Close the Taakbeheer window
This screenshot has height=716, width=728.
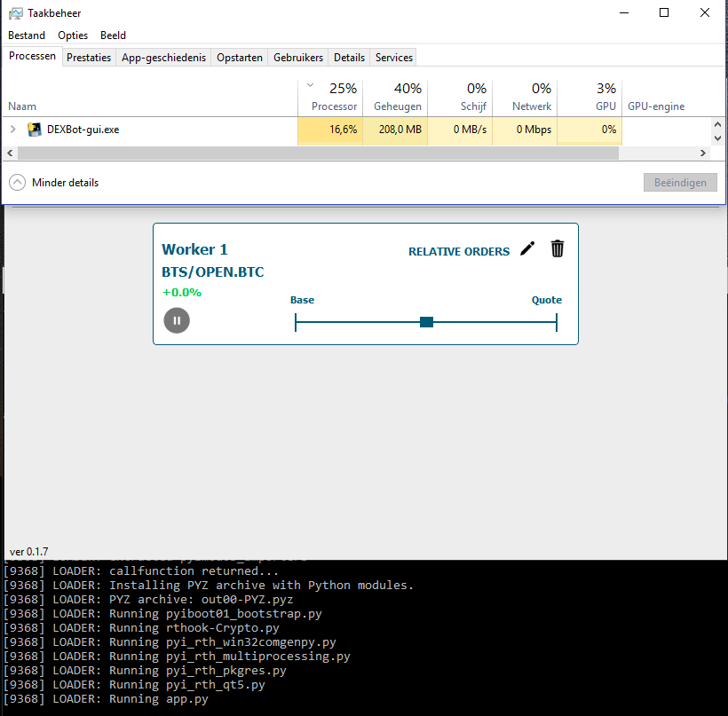[704, 13]
